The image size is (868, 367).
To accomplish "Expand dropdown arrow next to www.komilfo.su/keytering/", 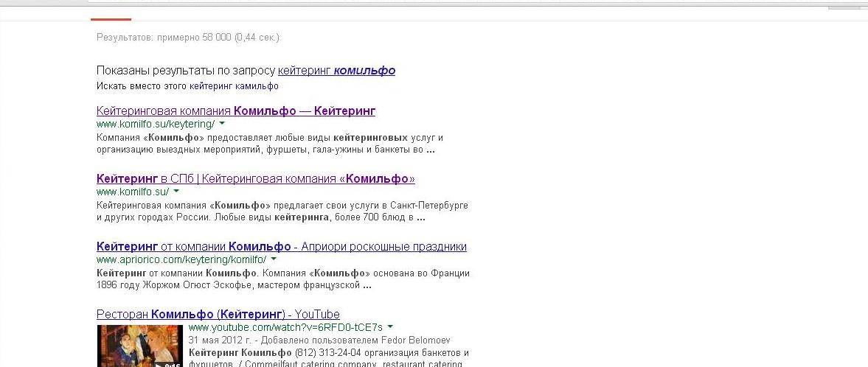I will click(x=222, y=124).
